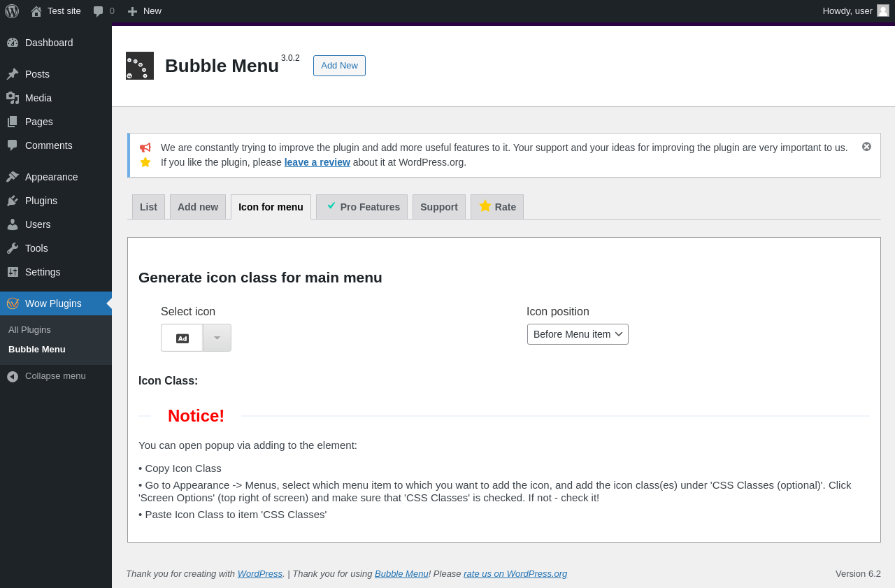The image size is (895, 588).
Task: Dismiss the review notice with X icon
Action: 866,146
